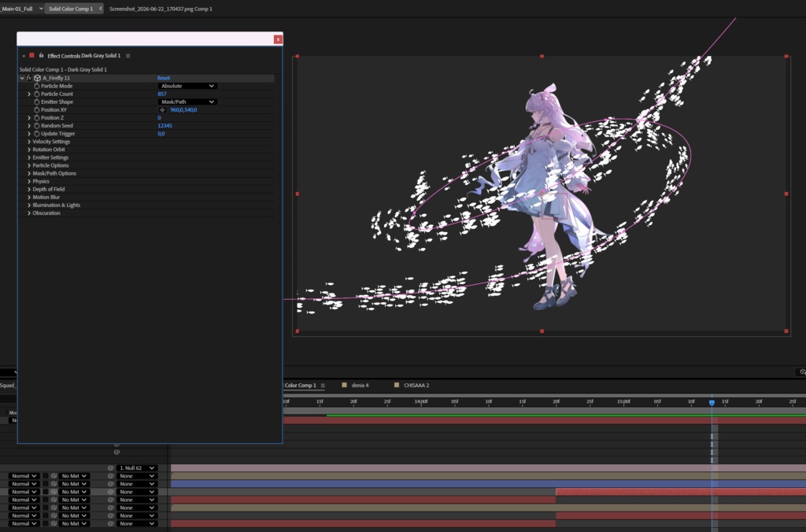Click the Position XY crosshair point picker
The height and width of the screenshot is (532, 806).
tap(162, 110)
